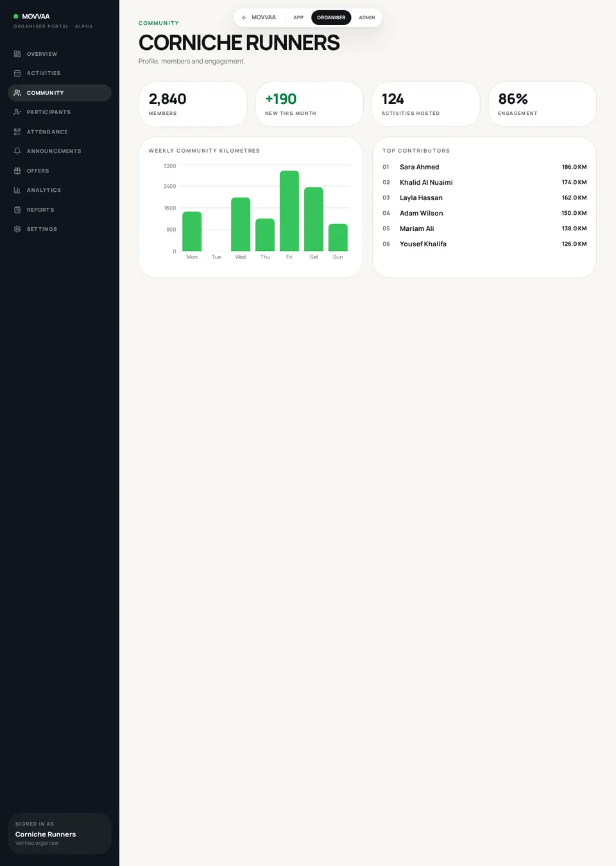Click the Top Contributors heading
The image size is (616, 866).
(x=416, y=151)
